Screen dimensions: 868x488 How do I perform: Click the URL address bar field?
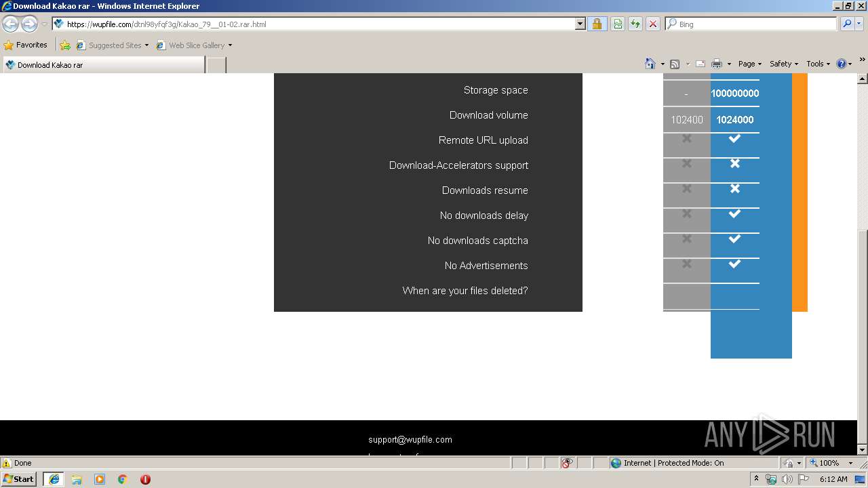pyautogui.click(x=314, y=24)
